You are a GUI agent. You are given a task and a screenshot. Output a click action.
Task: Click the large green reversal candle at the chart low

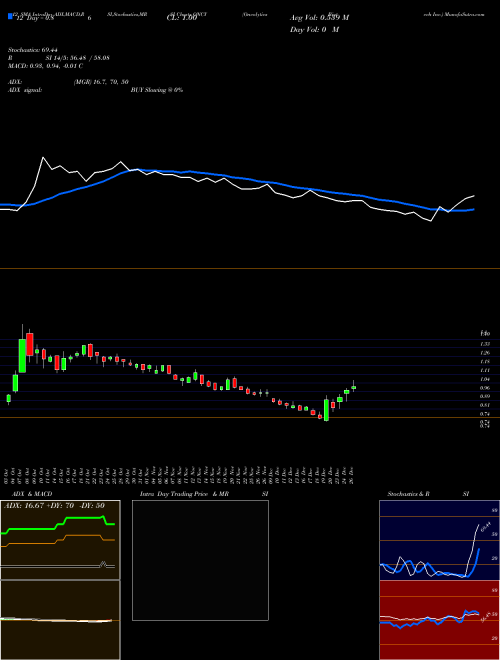point(326,410)
